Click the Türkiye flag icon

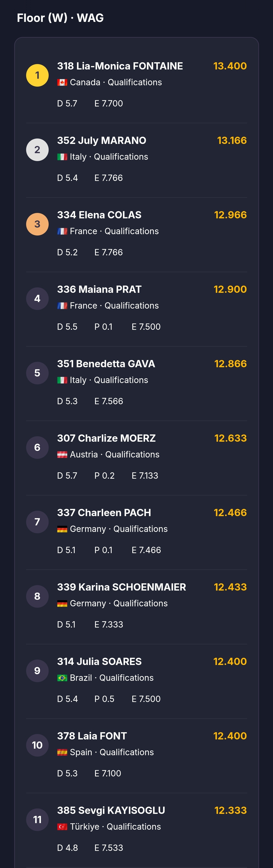[62, 827]
